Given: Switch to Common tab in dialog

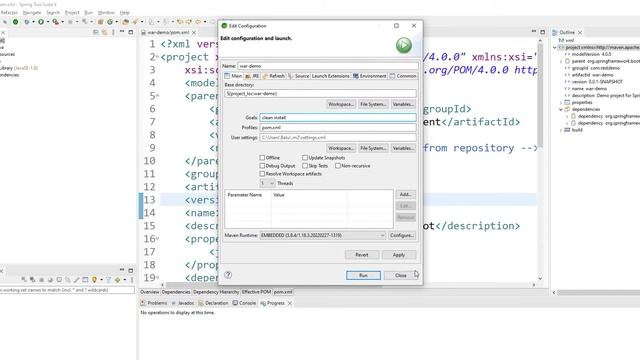Looking at the screenshot, I should (403, 76).
